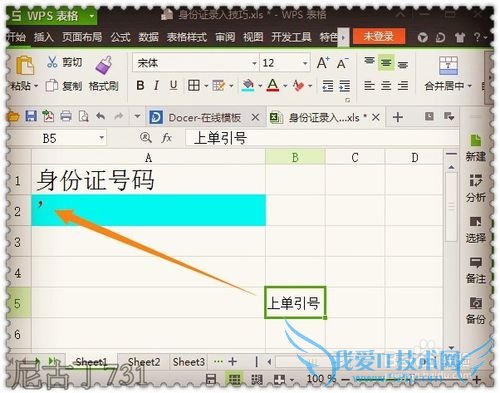Align text right

403,86
